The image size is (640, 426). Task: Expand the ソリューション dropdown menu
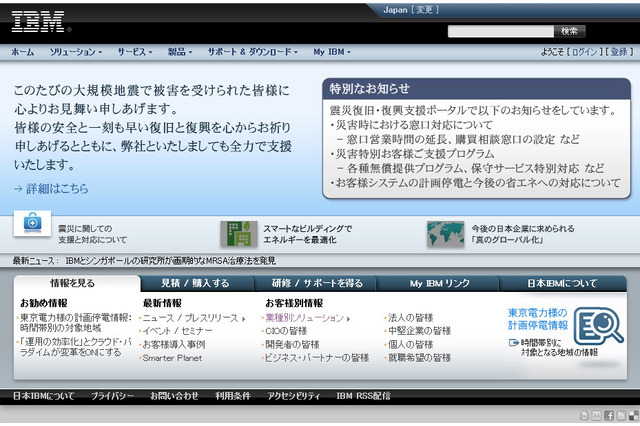[76, 52]
